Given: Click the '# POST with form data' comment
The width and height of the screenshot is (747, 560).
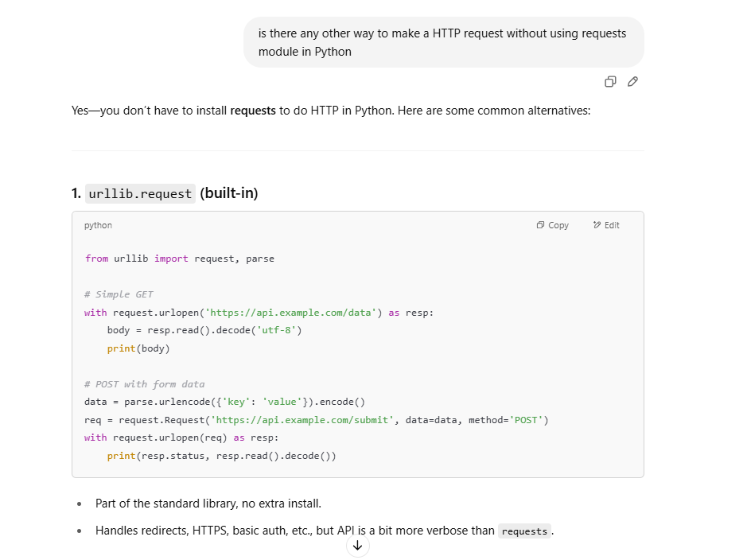Looking at the screenshot, I should pyautogui.click(x=144, y=384).
